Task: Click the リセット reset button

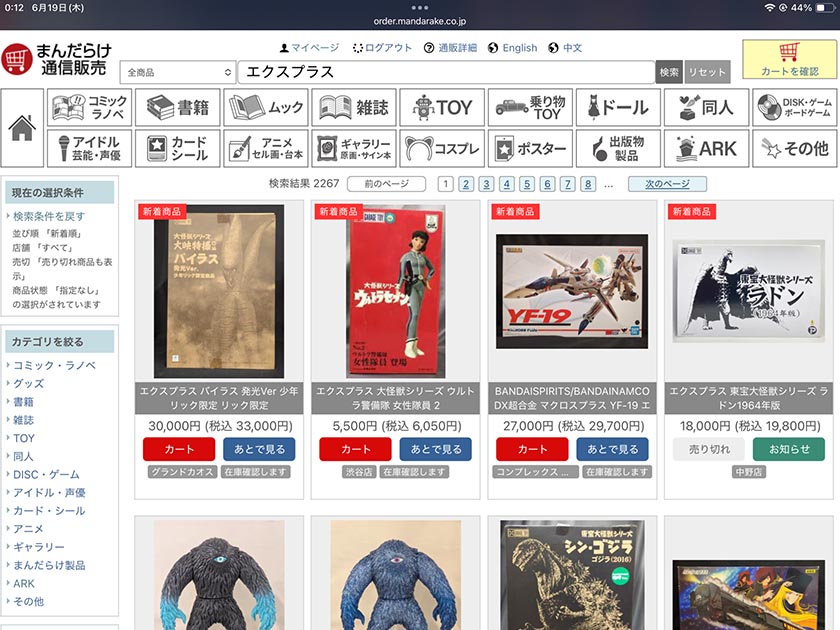Action: point(707,72)
